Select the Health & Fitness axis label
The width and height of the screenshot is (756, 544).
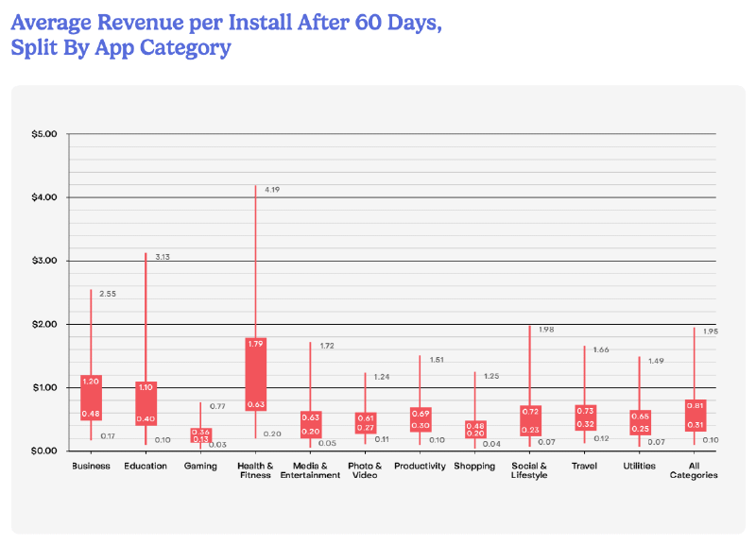click(x=255, y=469)
